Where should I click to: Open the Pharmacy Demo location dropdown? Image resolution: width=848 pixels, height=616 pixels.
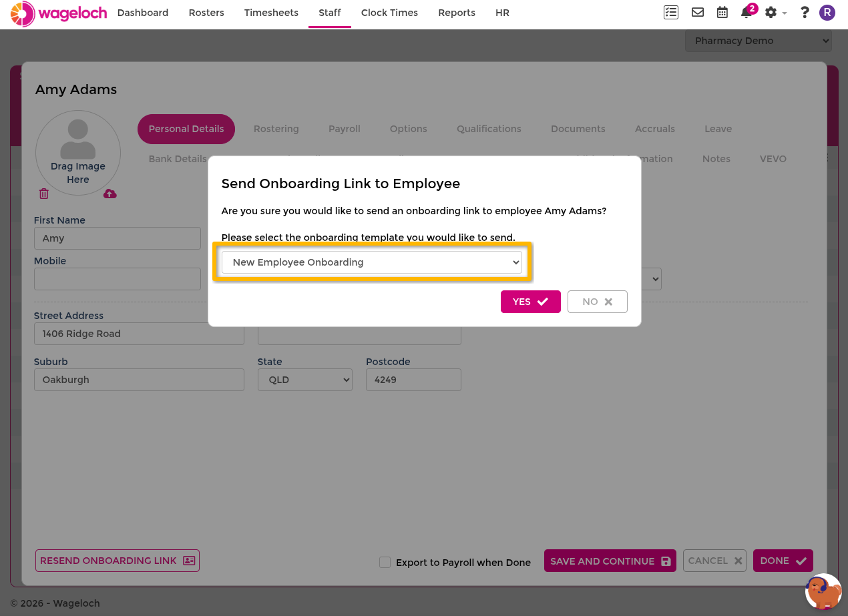tap(759, 41)
